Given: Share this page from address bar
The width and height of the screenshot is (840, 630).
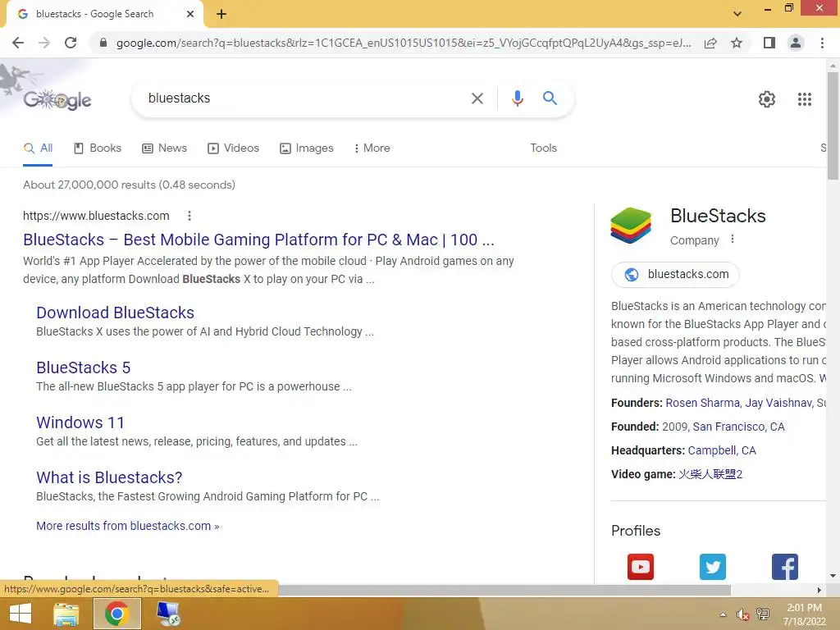Looking at the screenshot, I should click(710, 43).
